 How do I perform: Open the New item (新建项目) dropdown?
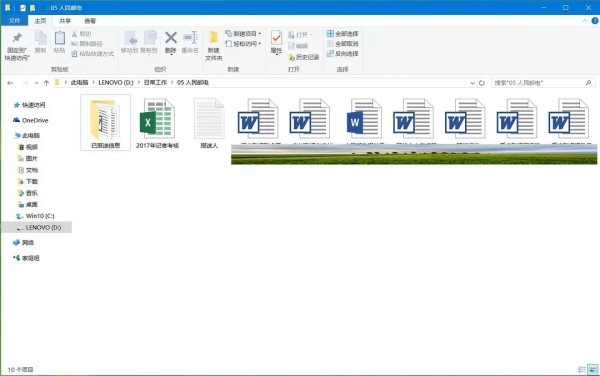(x=243, y=34)
